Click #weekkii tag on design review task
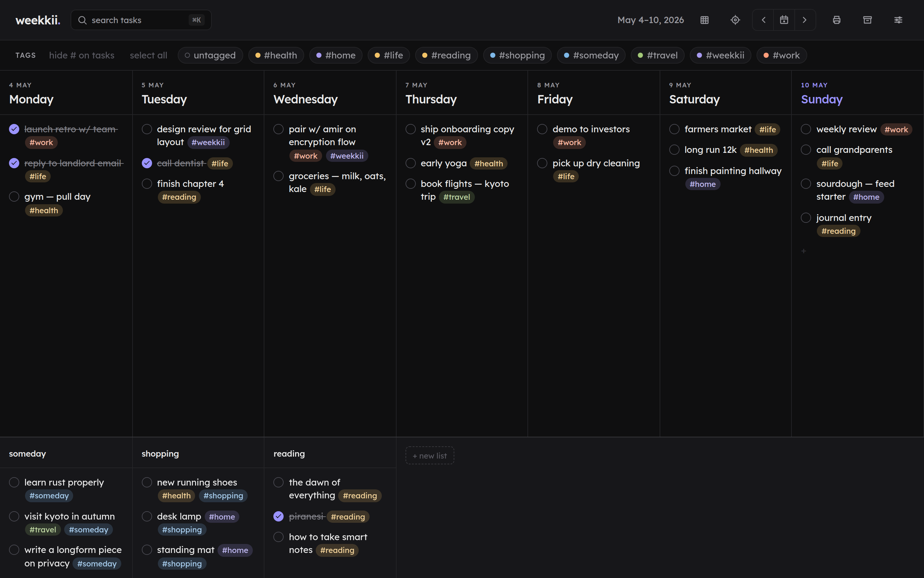 208,143
